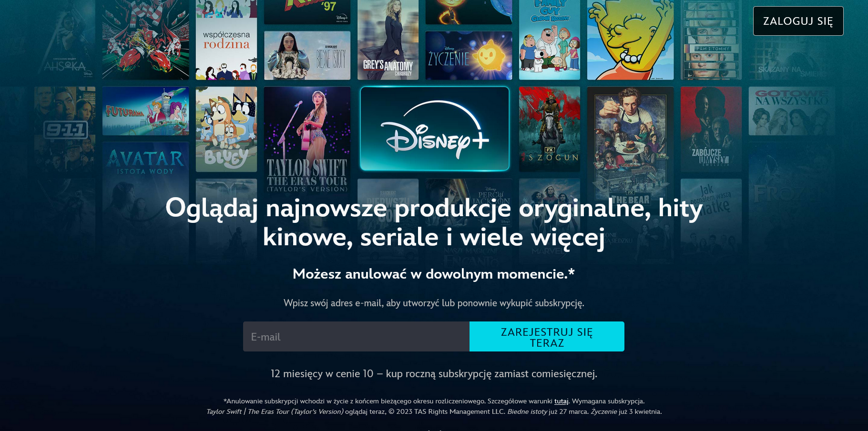868x431 pixels.
Task: Select the Zabójcze umysły poster
Action: click(711, 129)
